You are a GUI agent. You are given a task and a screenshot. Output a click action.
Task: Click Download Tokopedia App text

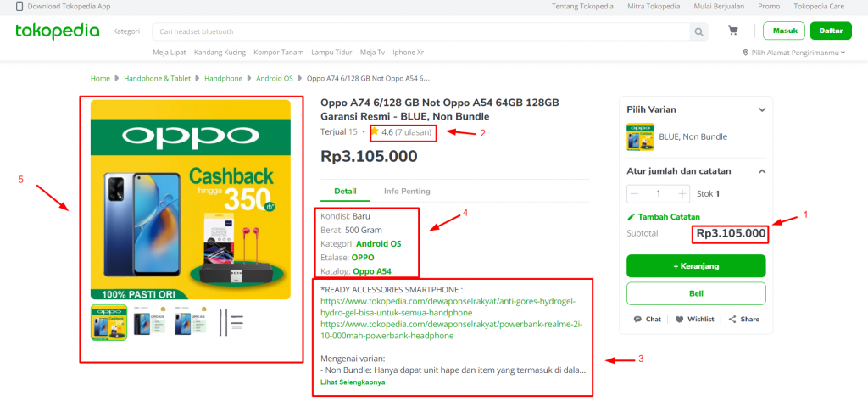(x=70, y=7)
